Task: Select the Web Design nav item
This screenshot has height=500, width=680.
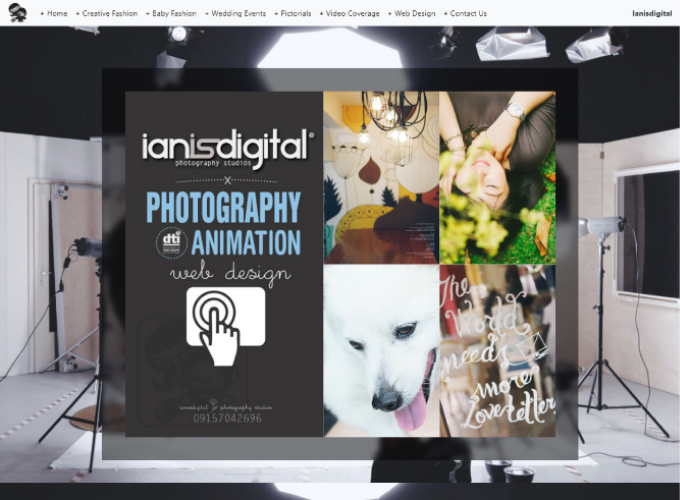Action: click(412, 14)
